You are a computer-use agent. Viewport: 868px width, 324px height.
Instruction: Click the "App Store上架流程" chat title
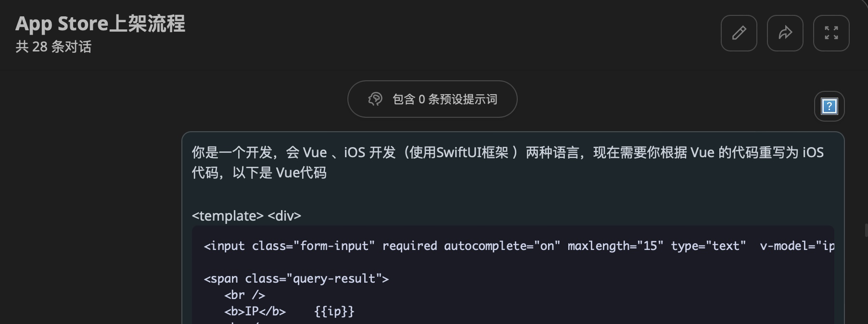pos(100,24)
